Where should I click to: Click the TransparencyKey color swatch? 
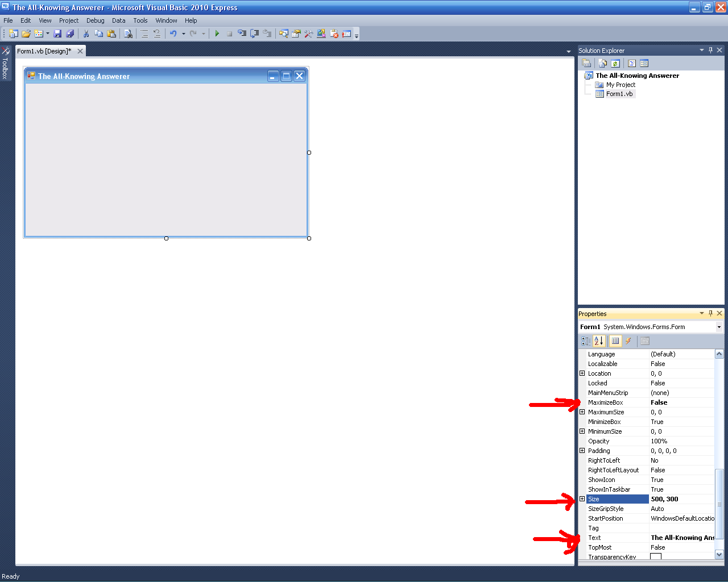coord(656,556)
